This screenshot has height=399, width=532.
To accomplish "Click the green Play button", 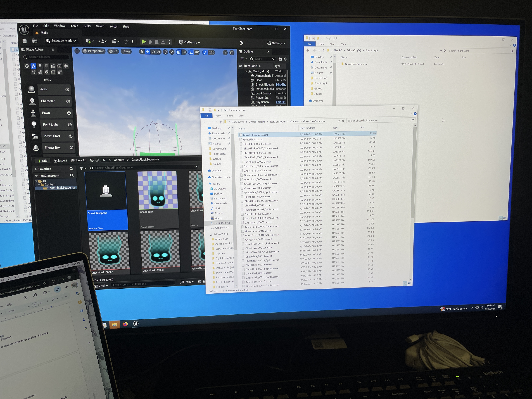I will click(x=144, y=42).
